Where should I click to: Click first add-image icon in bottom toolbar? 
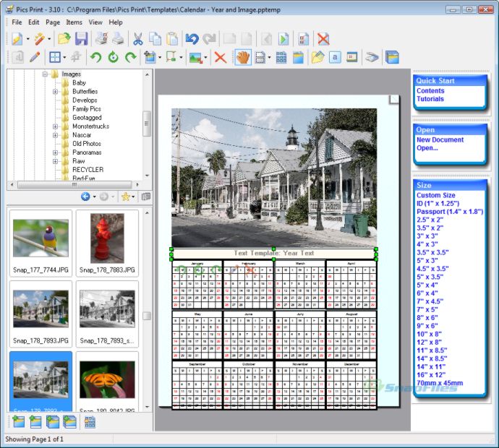(18, 421)
